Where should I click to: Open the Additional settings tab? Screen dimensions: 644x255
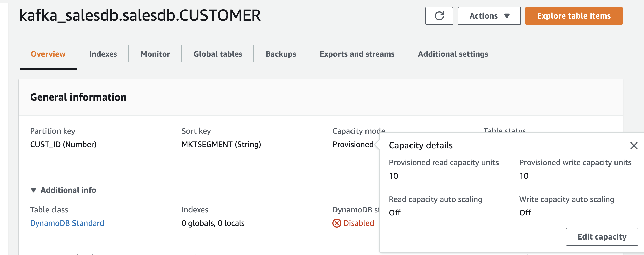(x=453, y=54)
